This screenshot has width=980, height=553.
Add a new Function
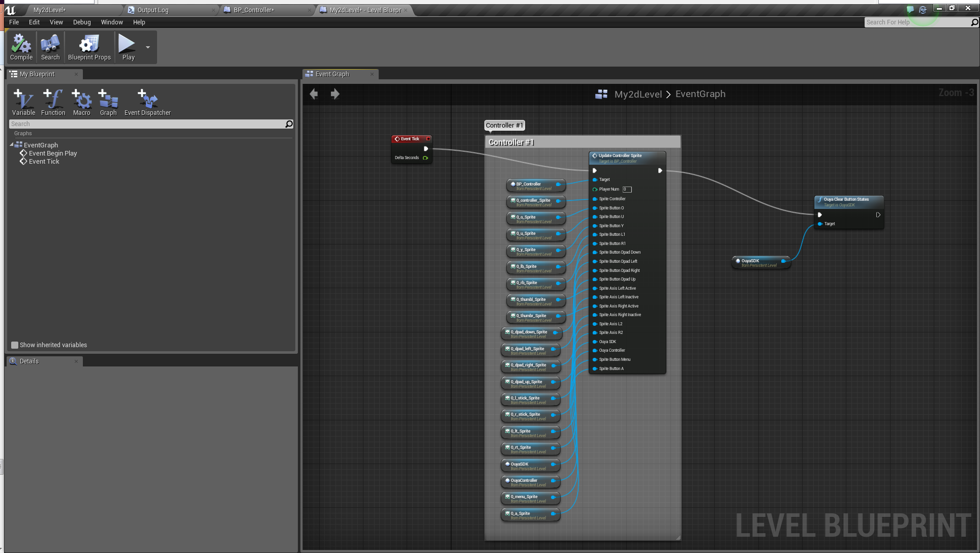[53, 102]
